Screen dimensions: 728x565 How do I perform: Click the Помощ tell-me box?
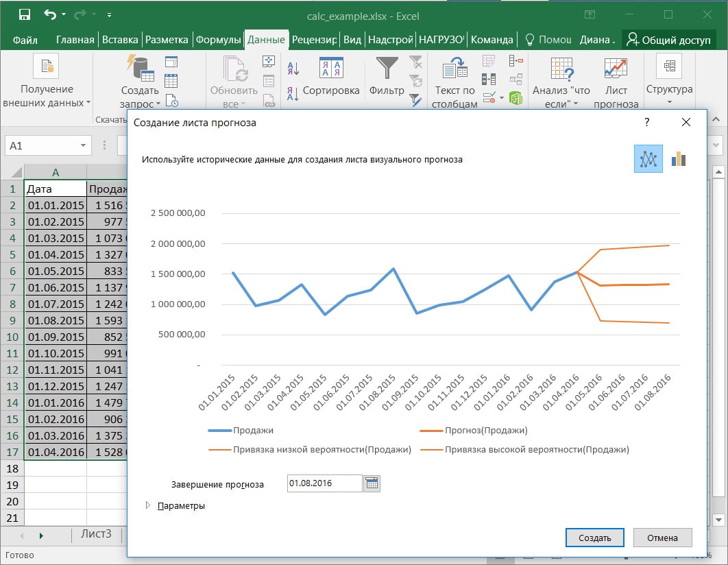click(x=548, y=40)
